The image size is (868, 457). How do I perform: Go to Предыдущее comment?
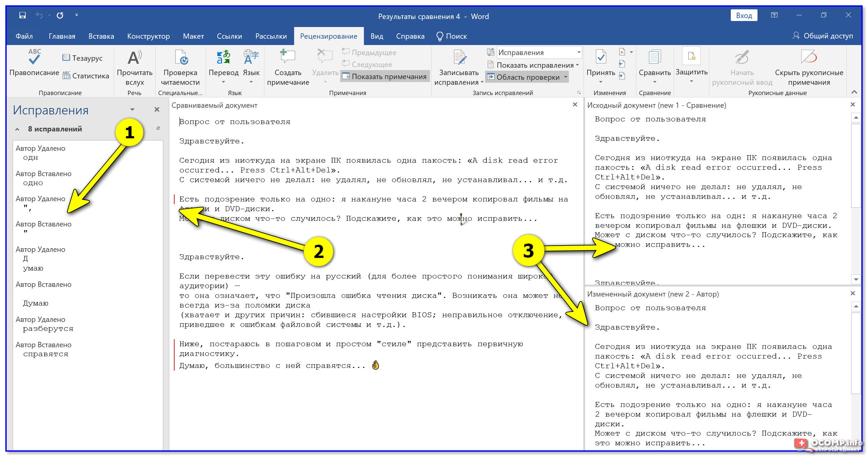(369, 52)
